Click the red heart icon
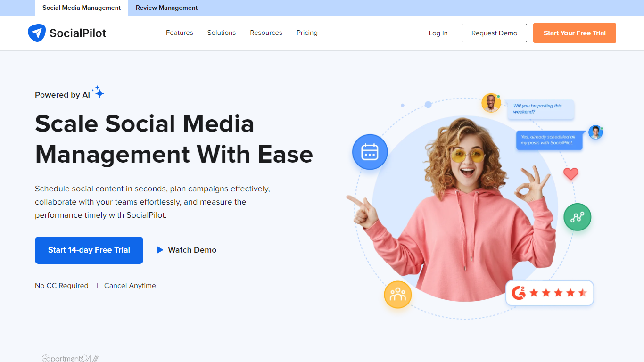The height and width of the screenshot is (362, 644). coord(571,174)
